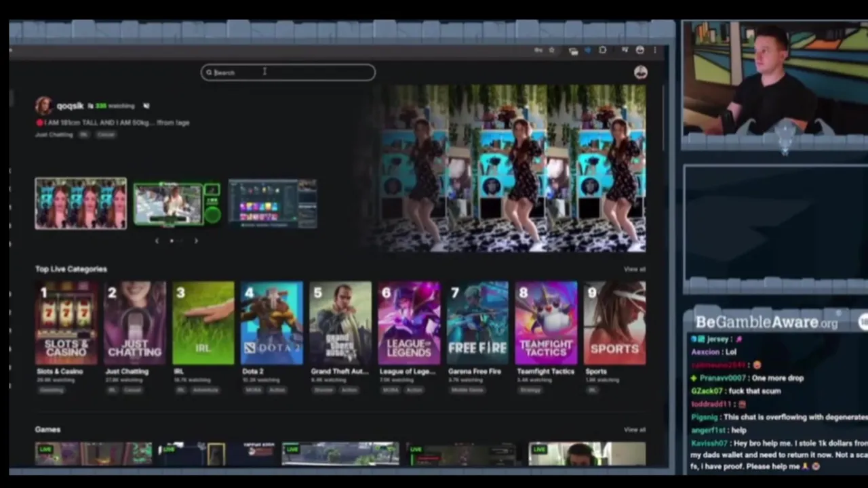Viewport: 868px width, 488px height.
Task: Open the Just Chatting category card image
Action: click(135, 323)
